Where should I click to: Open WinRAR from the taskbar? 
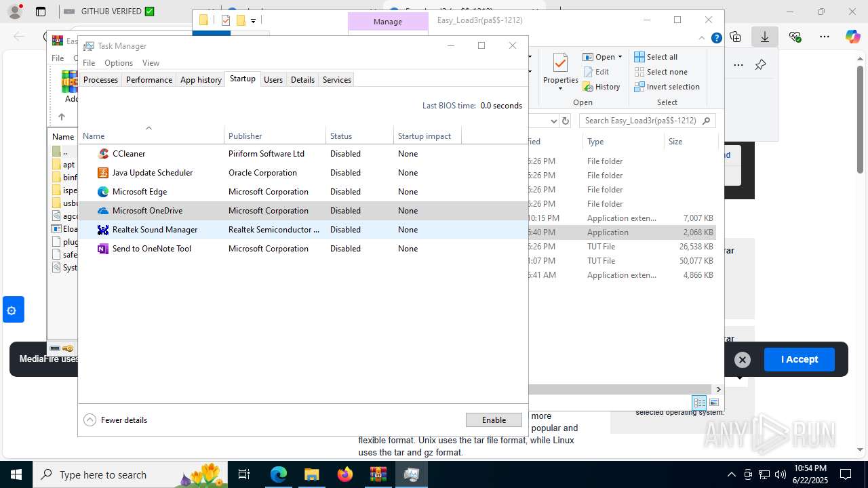tap(378, 474)
